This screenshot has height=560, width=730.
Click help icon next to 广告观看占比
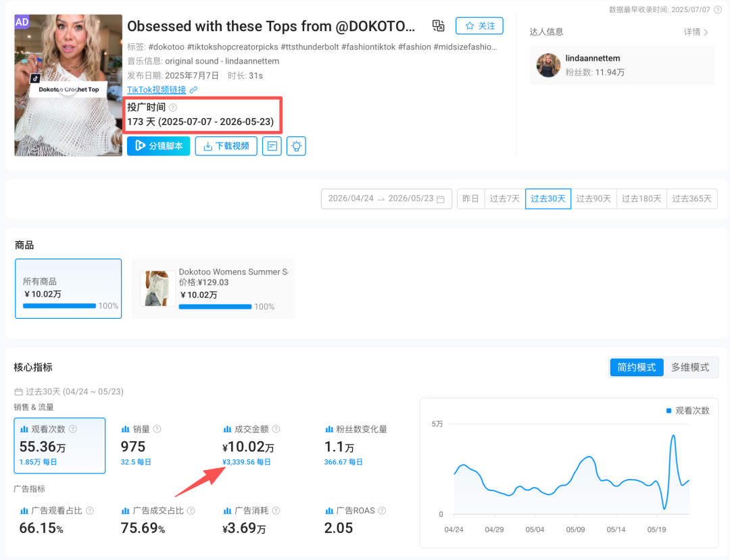click(90, 511)
